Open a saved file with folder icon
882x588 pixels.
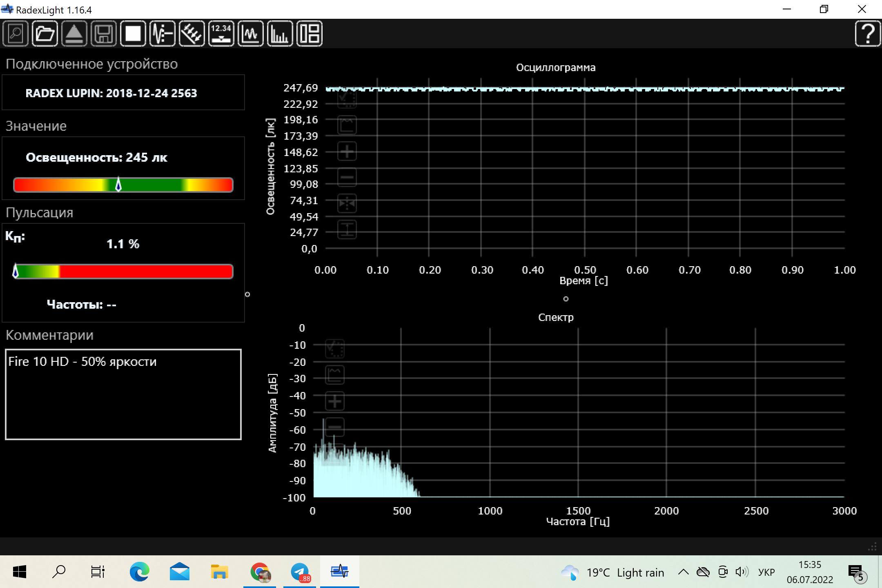(45, 33)
